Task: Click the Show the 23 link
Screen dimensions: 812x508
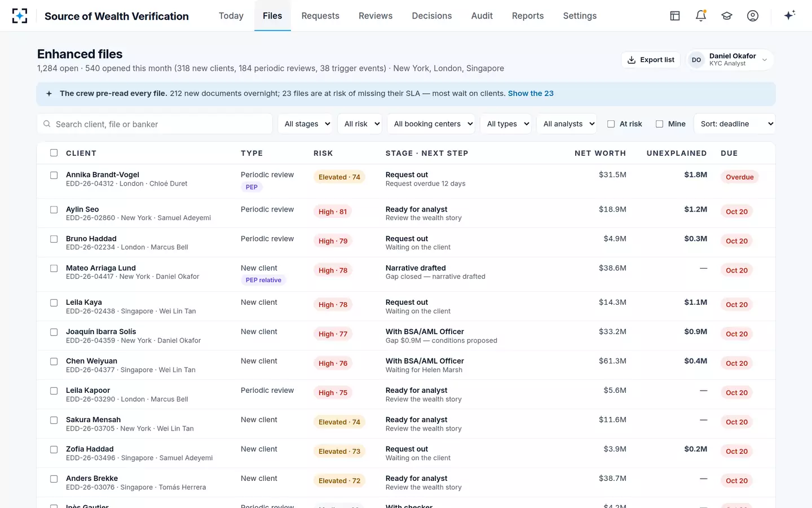Action: (x=531, y=94)
